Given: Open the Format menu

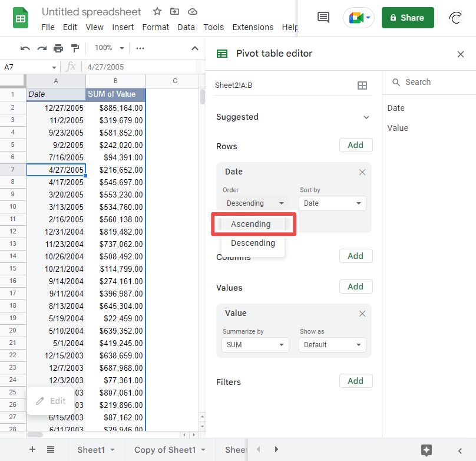Looking at the screenshot, I should click(156, 27).
